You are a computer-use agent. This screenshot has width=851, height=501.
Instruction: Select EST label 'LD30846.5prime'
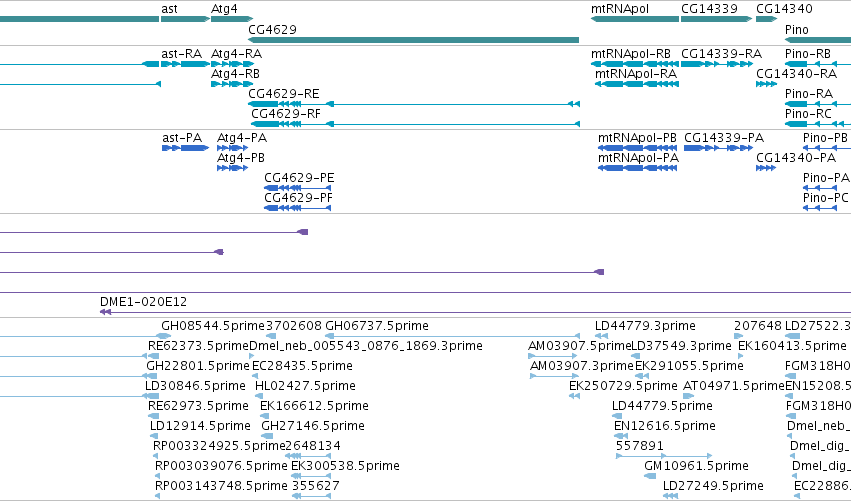[195, 386]
